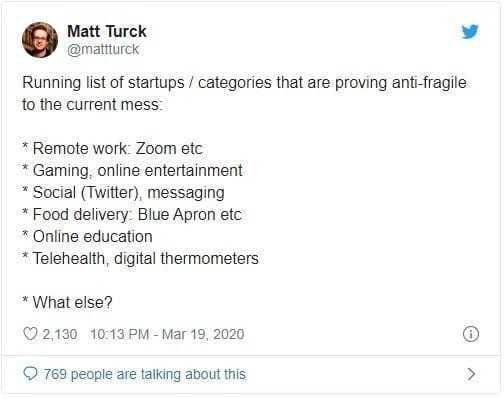The width and height of the screenshot is (504, 399).
Task: Open the tweet info circle icon
Action: 471,334
